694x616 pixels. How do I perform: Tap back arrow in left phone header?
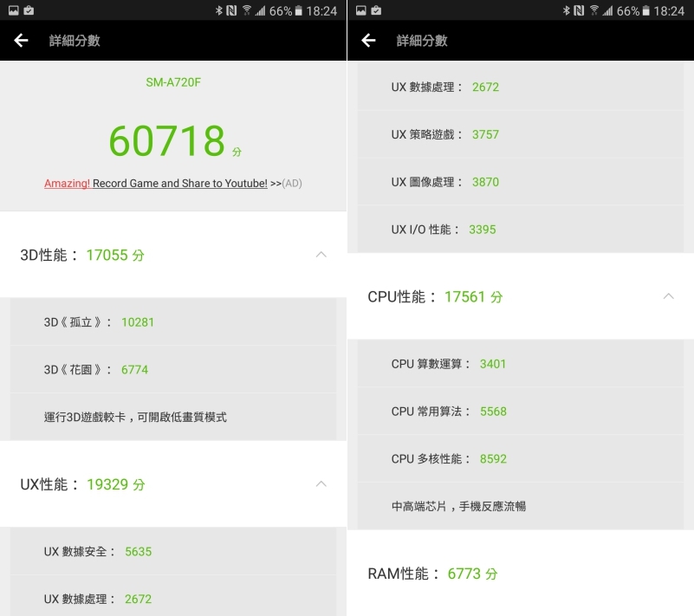pos(21,41)
